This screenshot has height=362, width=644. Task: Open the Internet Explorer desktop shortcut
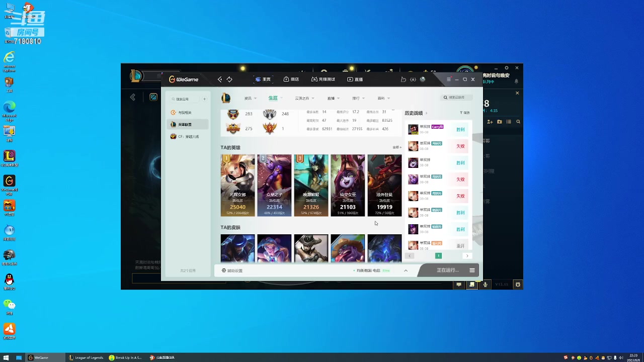[9, 61]
